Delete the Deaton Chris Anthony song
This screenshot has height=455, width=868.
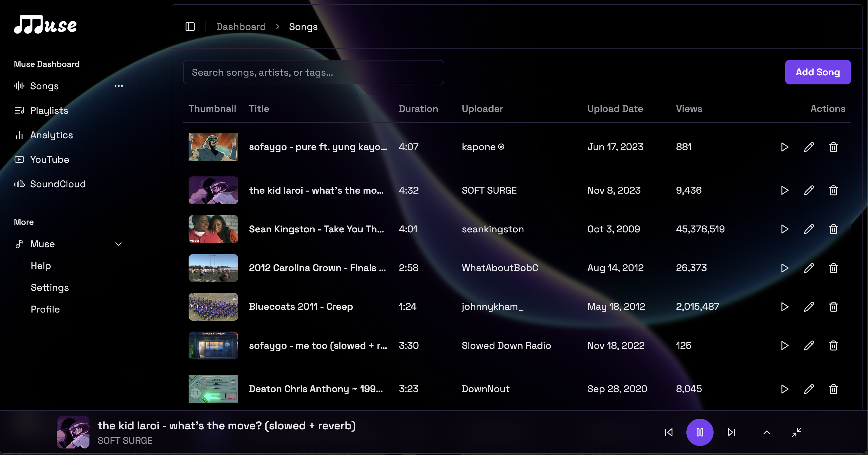[833, 389]
